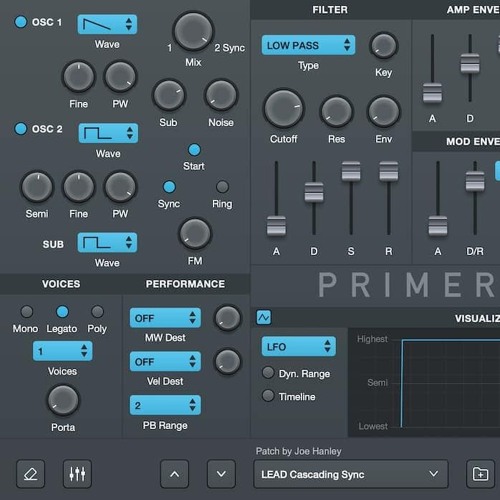Click the visualizer waveform icon
The image size is (500, 500).
tap(264, 317)
